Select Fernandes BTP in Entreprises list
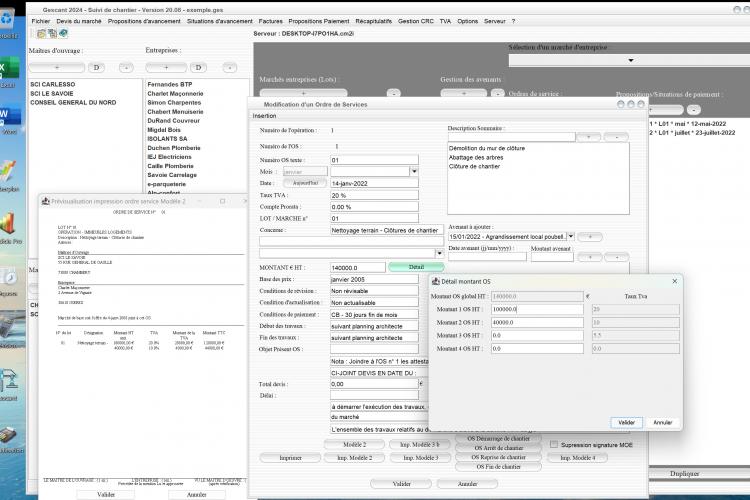This screenshot has width=750, height=500. coord(170,84)
